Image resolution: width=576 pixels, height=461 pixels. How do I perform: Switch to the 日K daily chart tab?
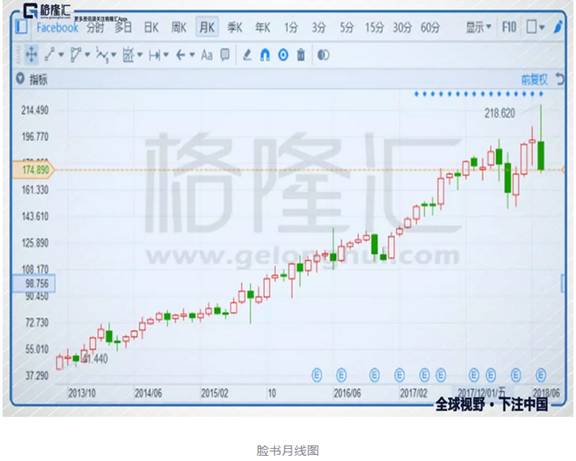click(x=151, y=27)
